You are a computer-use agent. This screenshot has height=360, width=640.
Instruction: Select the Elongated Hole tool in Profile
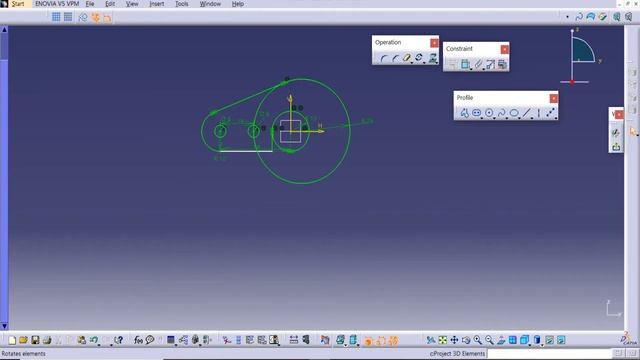point(476,113)
